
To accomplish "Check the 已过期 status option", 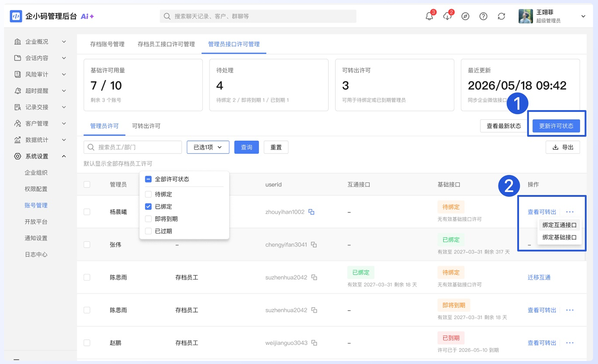I will coord(148,231).
